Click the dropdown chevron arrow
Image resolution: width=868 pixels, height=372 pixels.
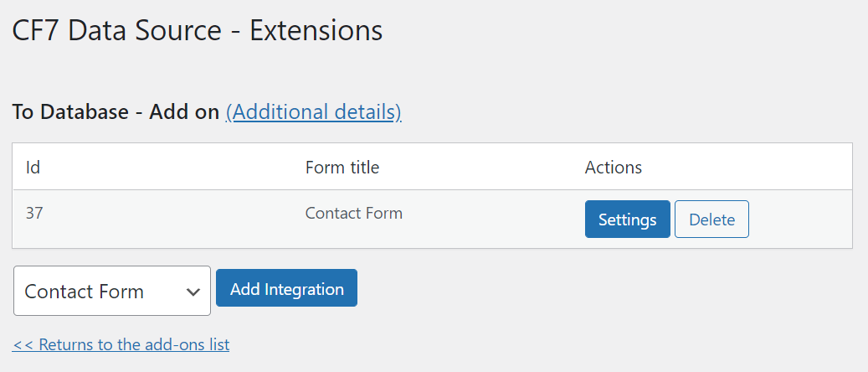193,292
